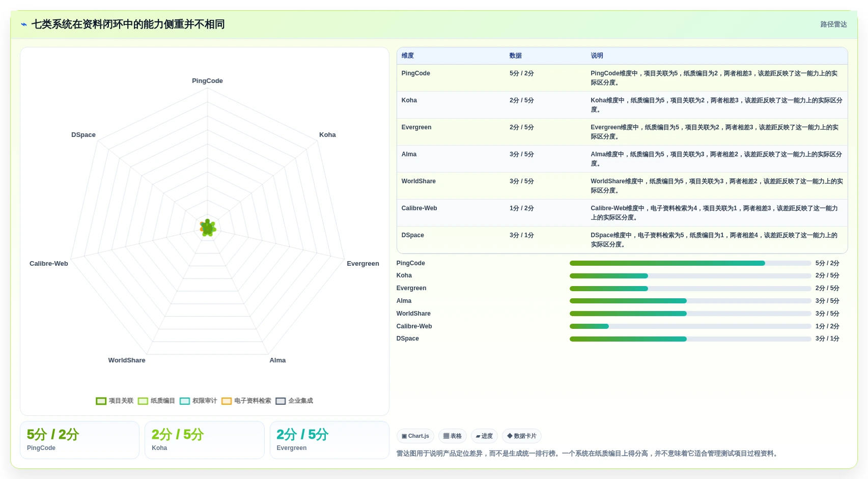Click the Koha radar axis label

tap(327, 135)
